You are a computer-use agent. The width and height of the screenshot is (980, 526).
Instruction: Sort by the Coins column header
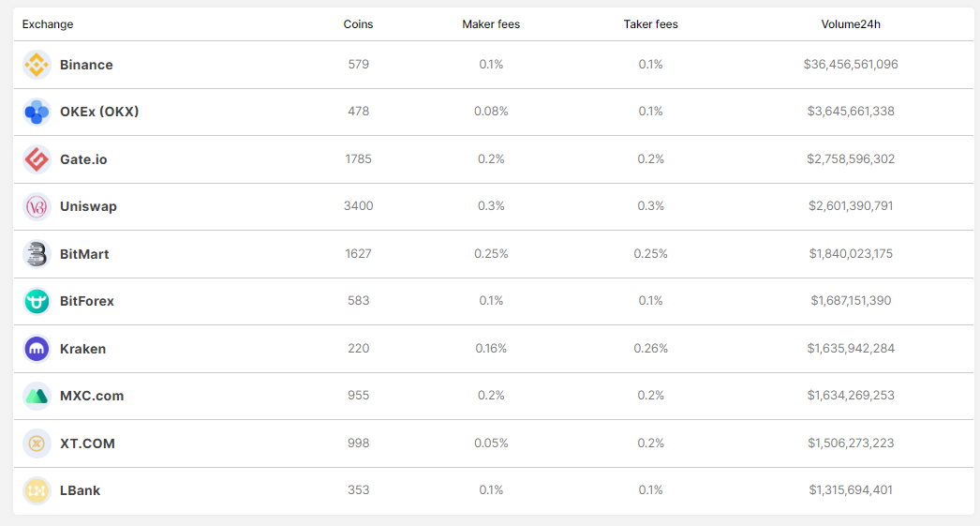pyautogui.click(x=358, y=24)
